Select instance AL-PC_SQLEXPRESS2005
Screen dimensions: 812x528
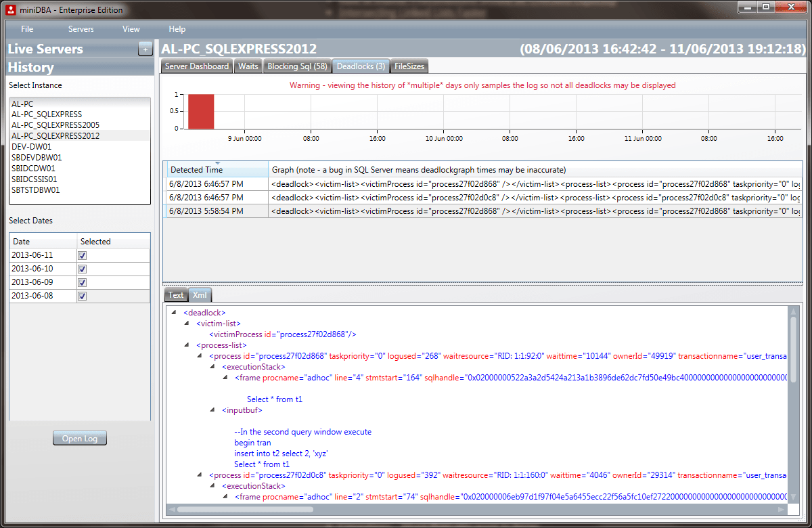pyautogui.click(x=55, y=125)
